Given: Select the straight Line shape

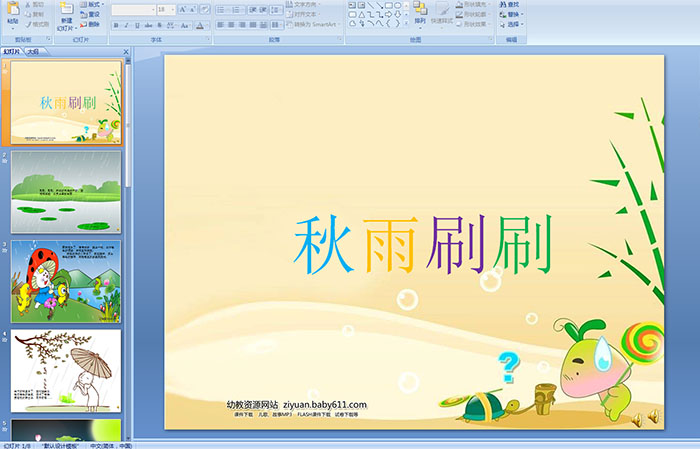Looking at the screenshot, I should (x=371, y=5).
